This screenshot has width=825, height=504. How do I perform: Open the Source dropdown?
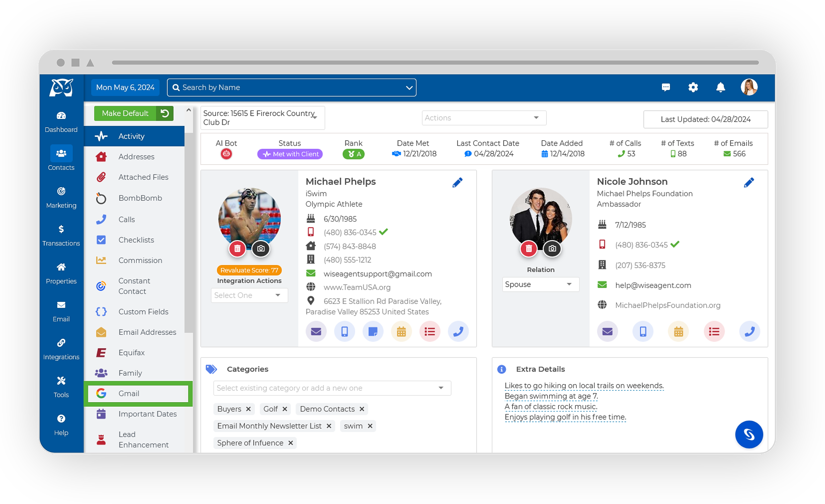coord(263,118)
